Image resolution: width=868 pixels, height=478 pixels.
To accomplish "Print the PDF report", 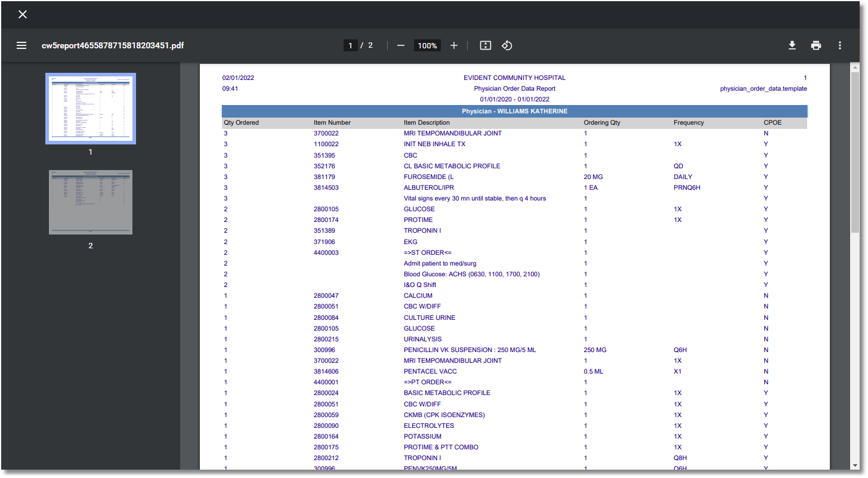I will coord(816,45).
